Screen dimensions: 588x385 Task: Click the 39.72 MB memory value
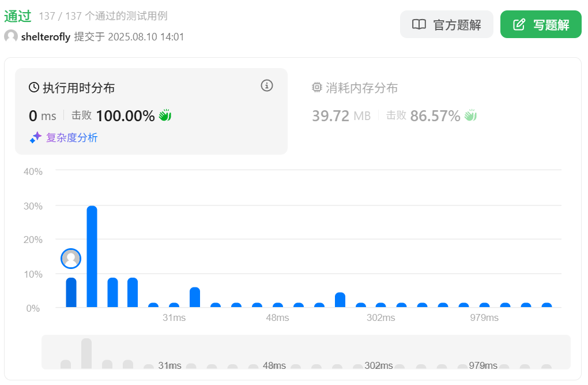tap(341, 115)
